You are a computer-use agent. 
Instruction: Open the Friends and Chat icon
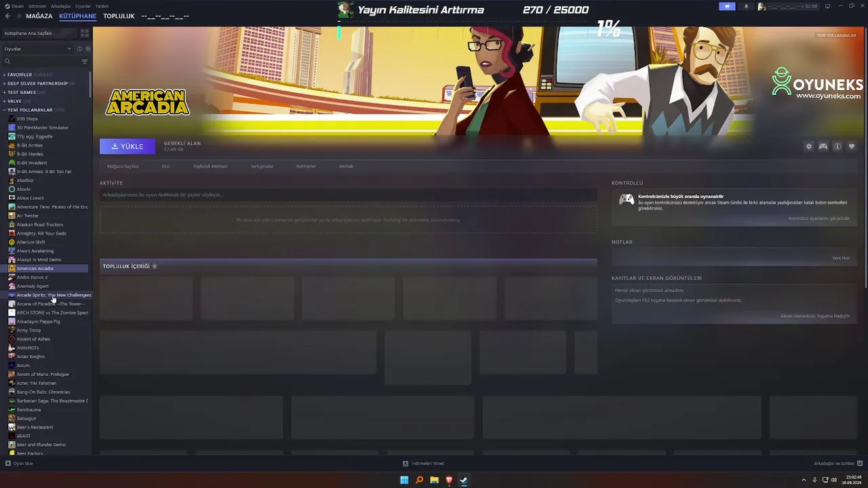[859, 464]
